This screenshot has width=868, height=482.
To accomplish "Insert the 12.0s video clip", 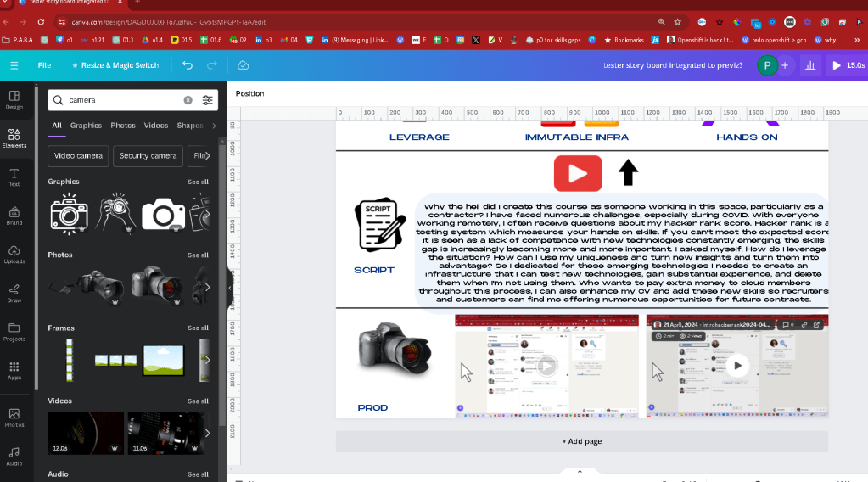I will coord(86,434).
